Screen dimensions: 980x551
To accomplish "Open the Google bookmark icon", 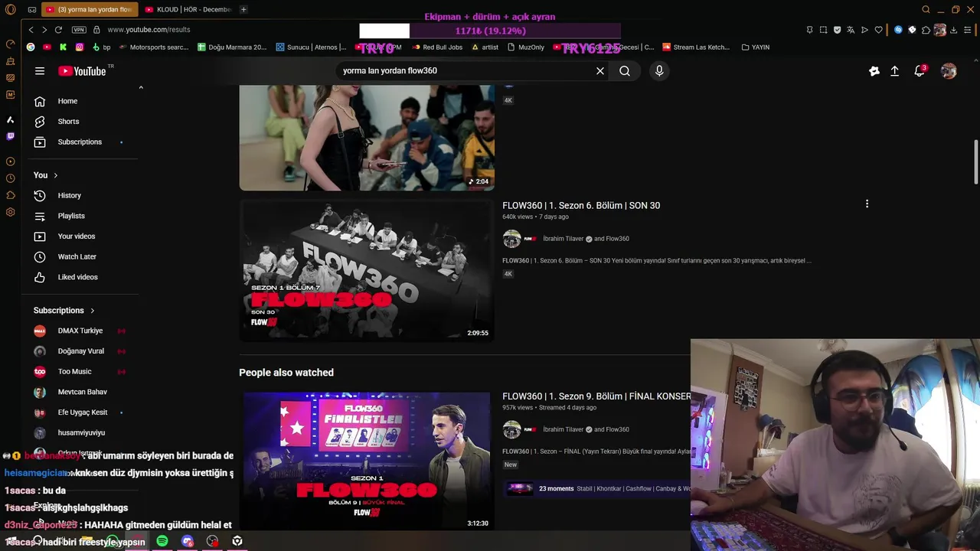I will [x=31, y=47].
